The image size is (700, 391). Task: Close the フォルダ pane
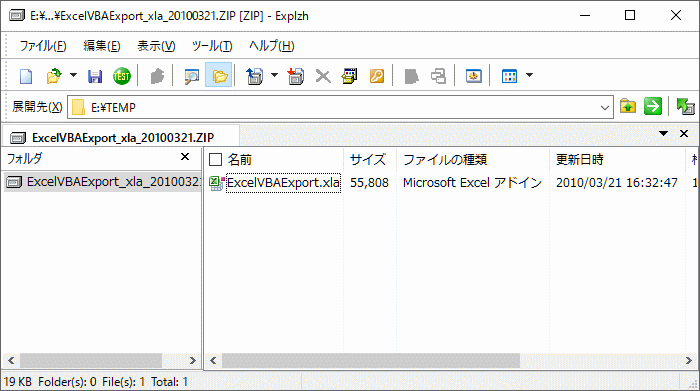click(x=185, y=157)
